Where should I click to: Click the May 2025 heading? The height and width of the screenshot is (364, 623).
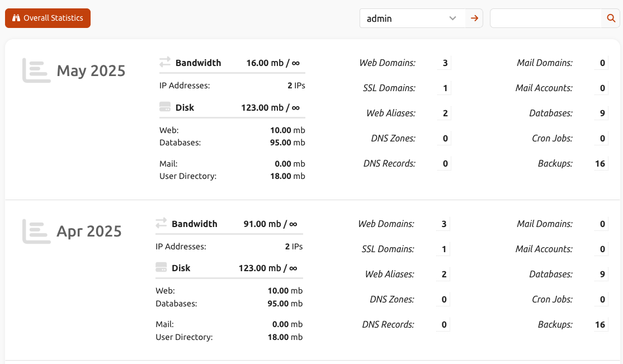(x=91, y=71)
